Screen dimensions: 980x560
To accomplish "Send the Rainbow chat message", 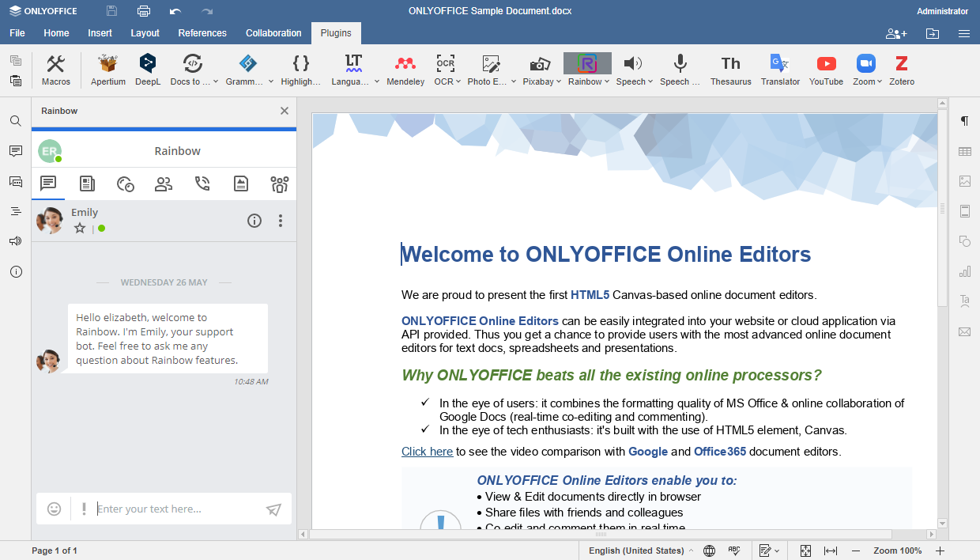I will (x=273, y=509).
